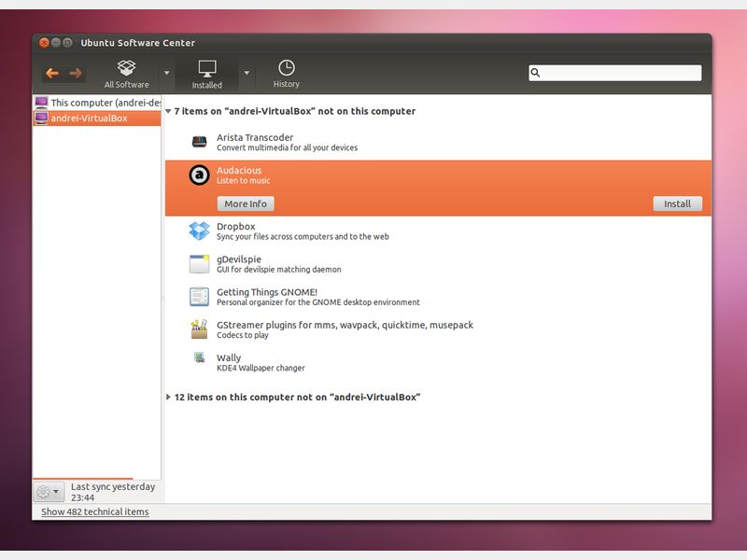The image size is (747, 560).
Task: Click Show 482 technical items link
Action: pos(95,511)
